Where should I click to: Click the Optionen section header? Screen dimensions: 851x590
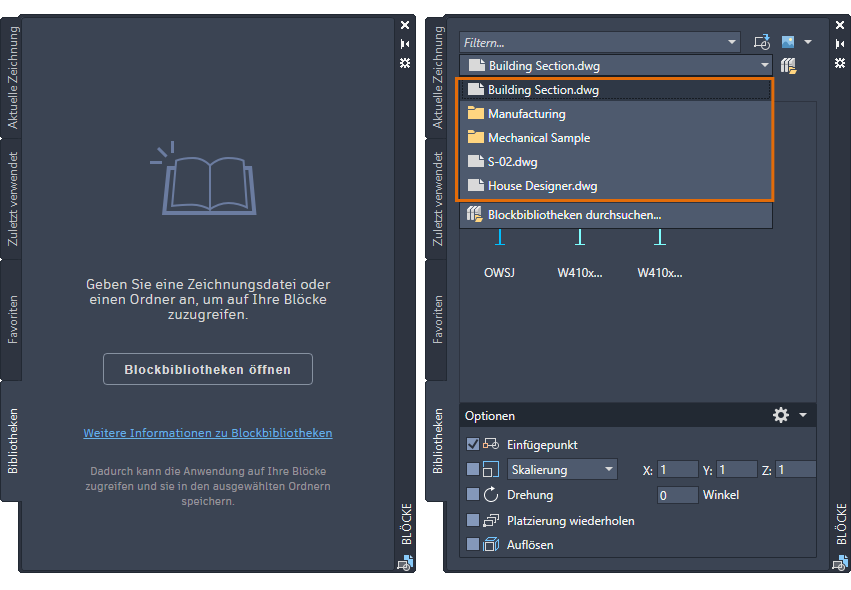[637, 415]
